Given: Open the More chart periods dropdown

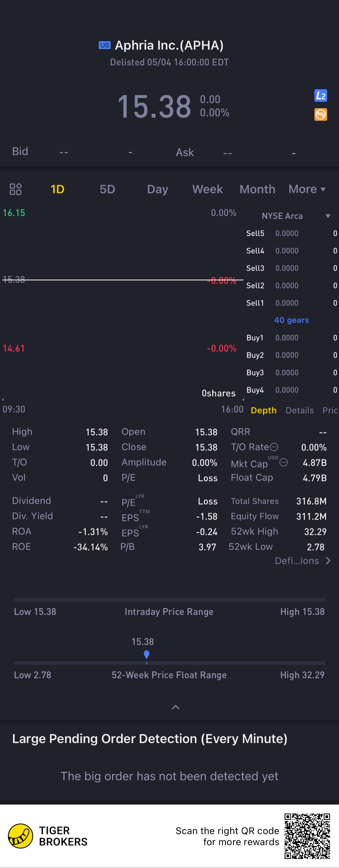Looking at the screenshot, I should 307,189.
